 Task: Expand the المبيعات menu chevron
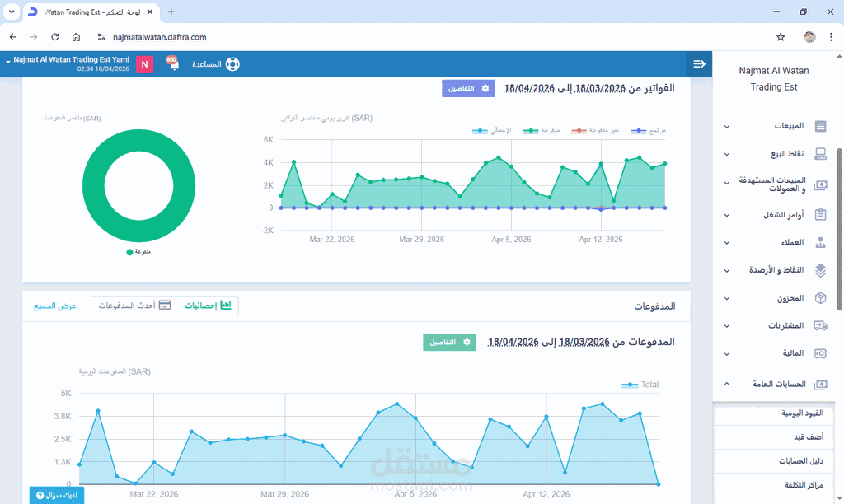(x=727, y=127)
